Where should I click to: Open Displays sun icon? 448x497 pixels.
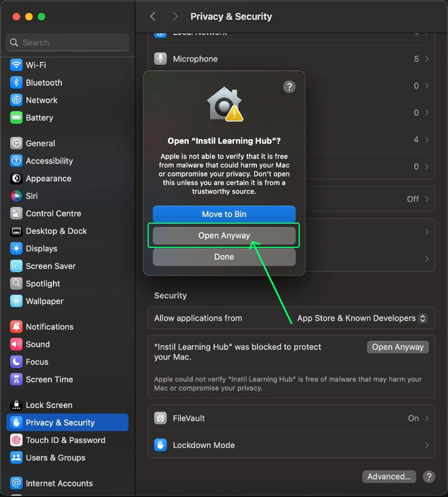pos(16,248)
